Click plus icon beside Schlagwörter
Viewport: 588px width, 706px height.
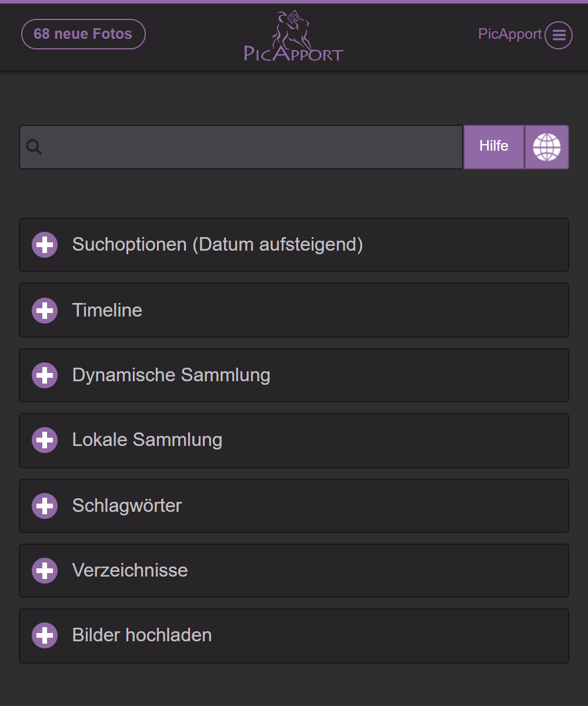(45, 506)
